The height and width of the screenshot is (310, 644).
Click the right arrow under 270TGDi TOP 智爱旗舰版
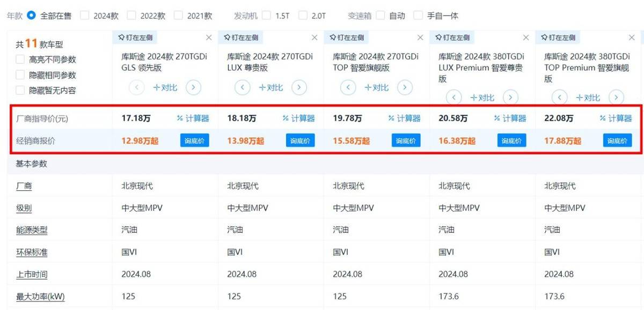click(405, 87)
